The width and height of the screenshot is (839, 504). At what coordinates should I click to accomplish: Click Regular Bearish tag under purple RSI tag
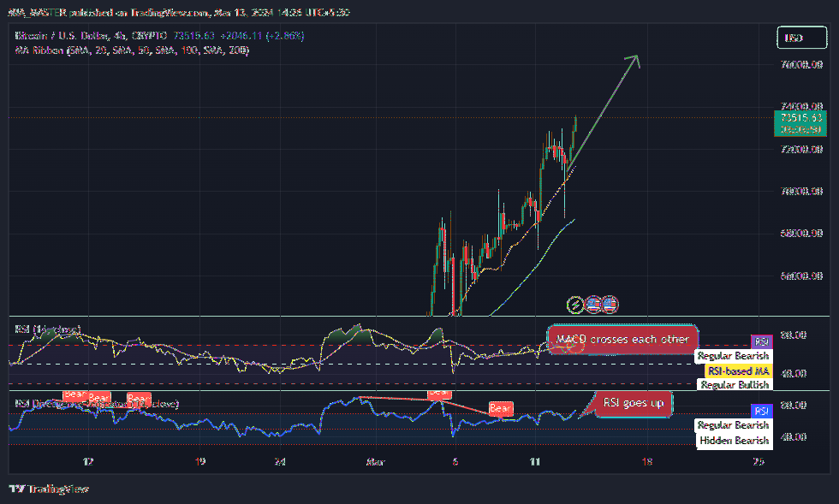point(733,356)
